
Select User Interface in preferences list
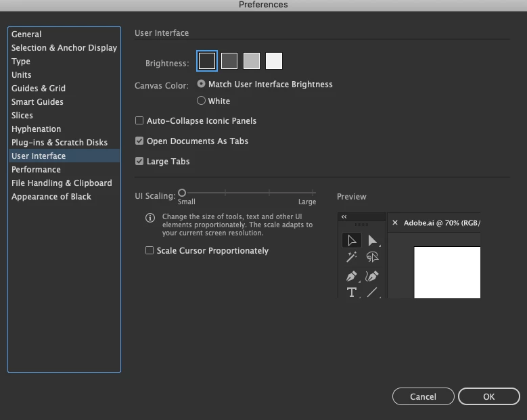pyautogui.click(x=64, y=156)
